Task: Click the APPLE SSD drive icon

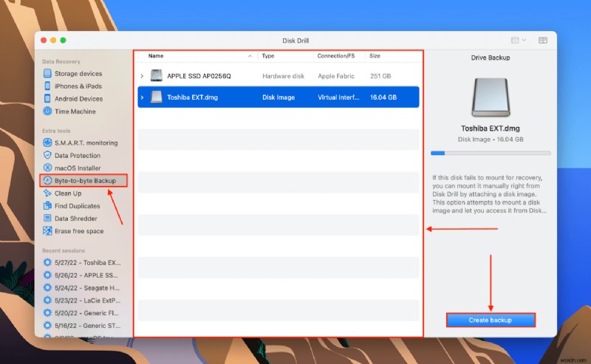Action: click(x=156, y=76)
